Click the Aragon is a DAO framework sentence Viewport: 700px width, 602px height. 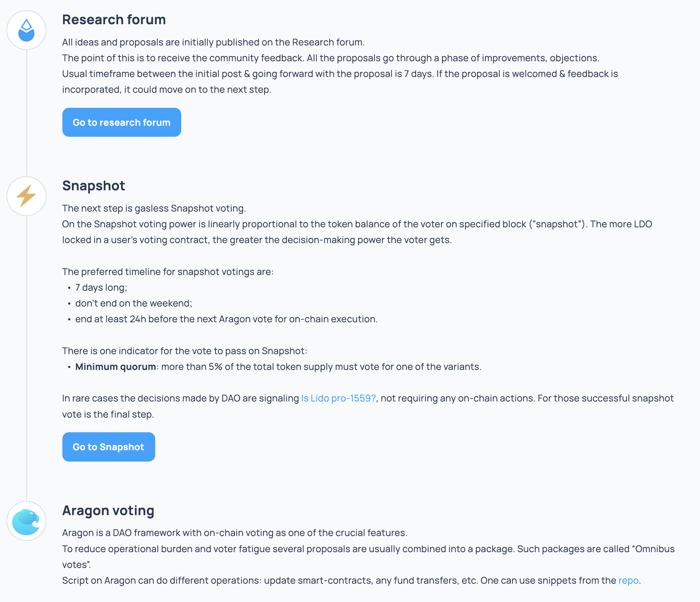pos(235,533)
